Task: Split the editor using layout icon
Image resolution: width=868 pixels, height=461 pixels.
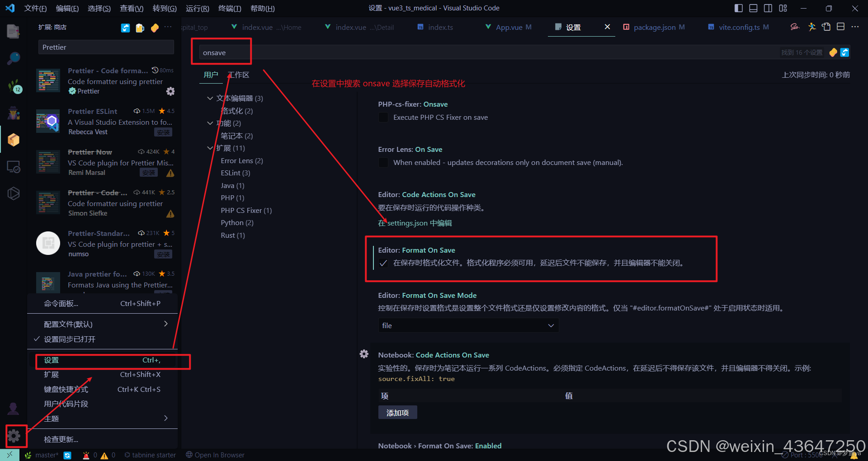Action: click(x=841, y=27)
